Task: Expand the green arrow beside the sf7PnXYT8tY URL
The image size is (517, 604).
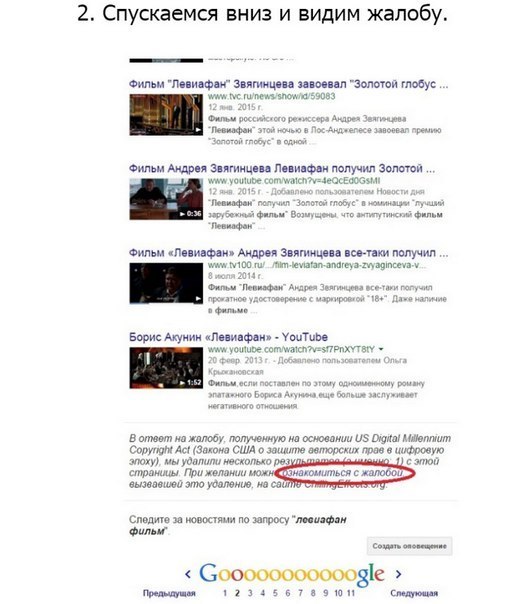Action: tap(381, 349)
